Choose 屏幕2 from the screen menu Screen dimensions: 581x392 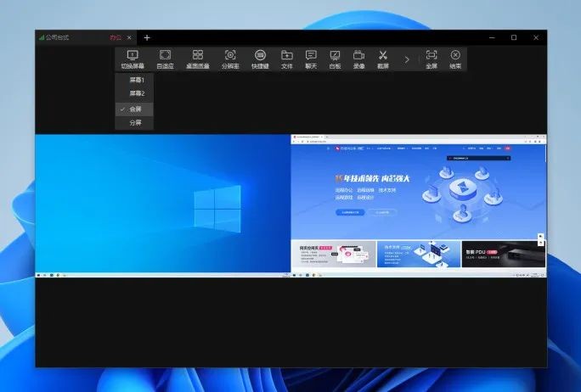[x=134, y=93]
